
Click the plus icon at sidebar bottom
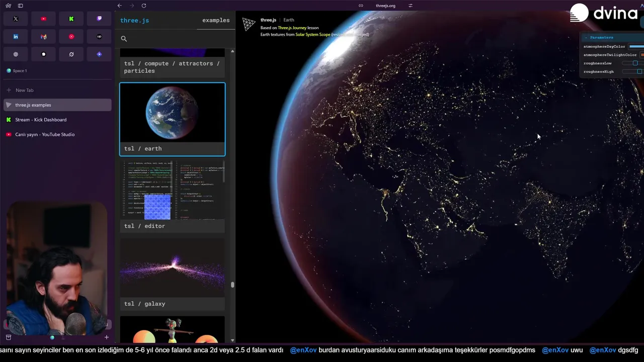pos(106,337)
